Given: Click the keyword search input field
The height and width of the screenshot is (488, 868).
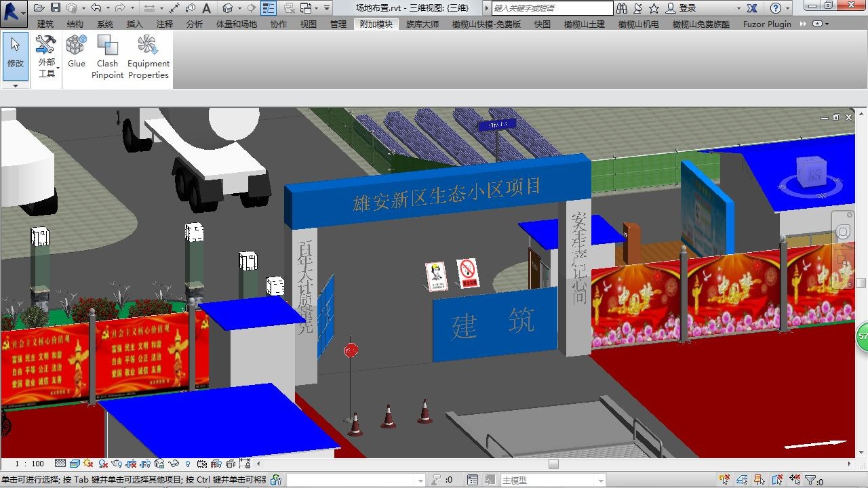Looking at the screenshot, I should click(549, 8).
